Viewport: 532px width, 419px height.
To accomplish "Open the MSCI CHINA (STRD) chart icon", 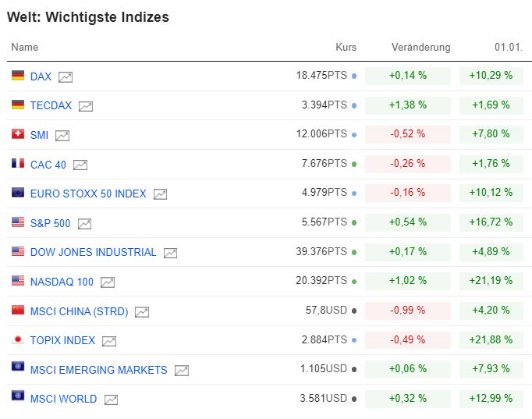I will 142,312.
